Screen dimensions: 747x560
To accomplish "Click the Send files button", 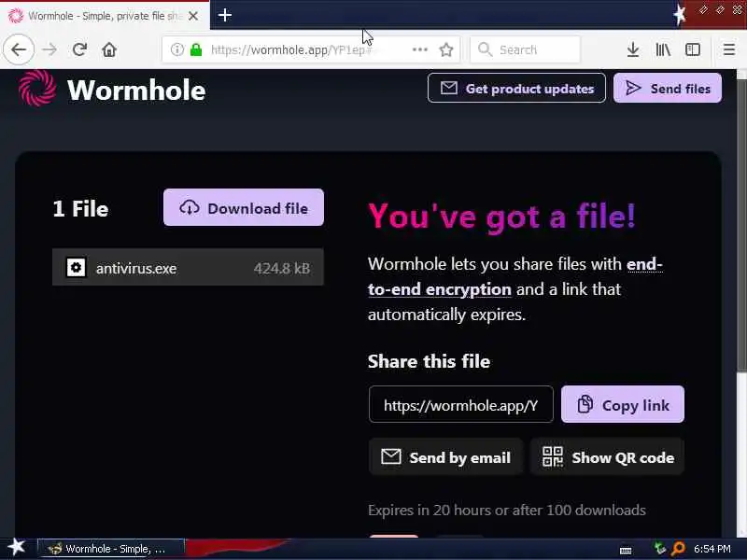I will click(668, 88).
